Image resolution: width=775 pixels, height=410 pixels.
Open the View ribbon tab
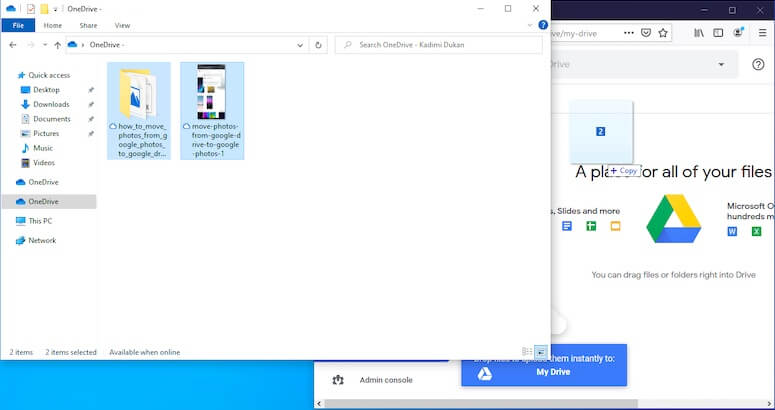(122, 25)
